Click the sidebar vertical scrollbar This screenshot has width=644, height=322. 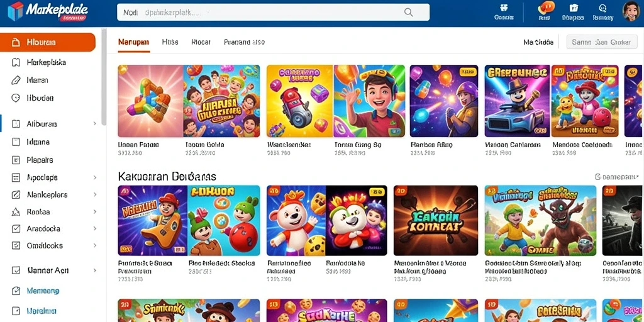pyautogui.click(x=104, y=77)
